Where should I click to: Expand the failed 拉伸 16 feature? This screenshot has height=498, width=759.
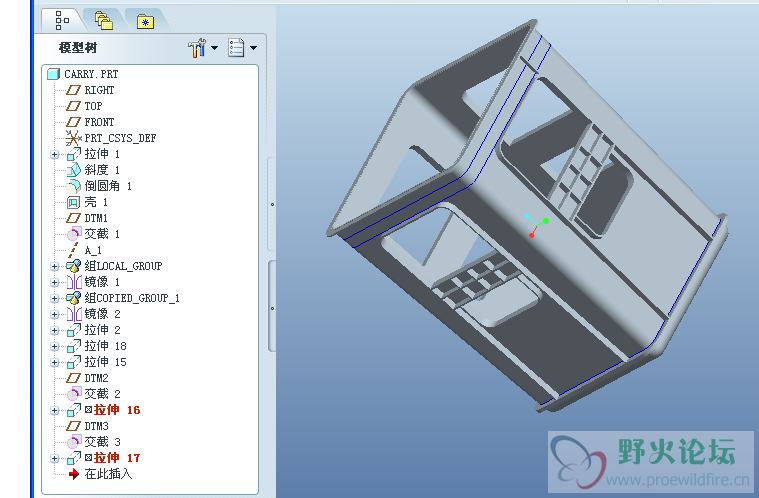coord(55,410)
